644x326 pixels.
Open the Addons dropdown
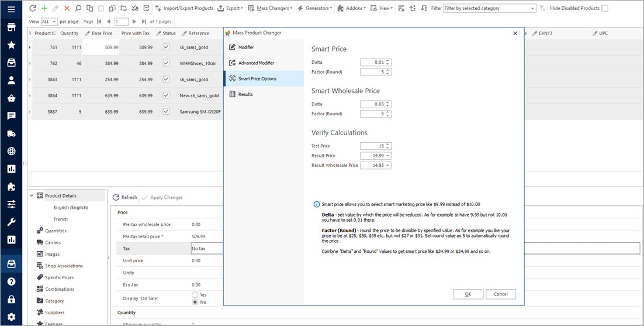coord(352,8)
